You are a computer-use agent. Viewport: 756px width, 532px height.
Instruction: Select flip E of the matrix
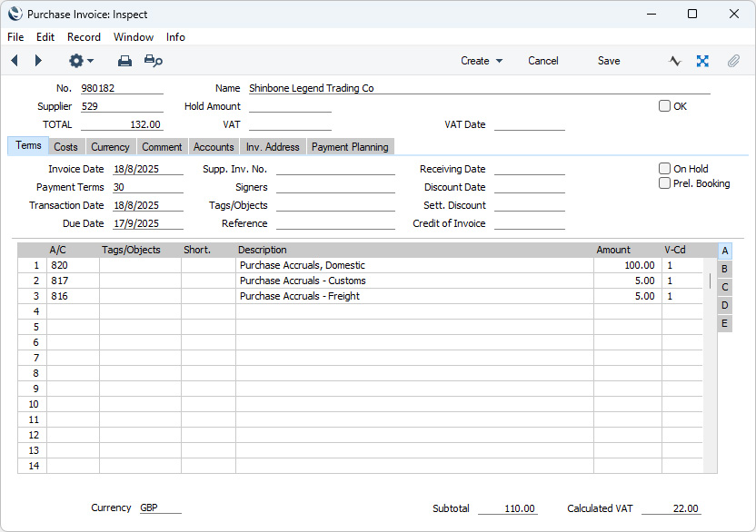(725, 323)
